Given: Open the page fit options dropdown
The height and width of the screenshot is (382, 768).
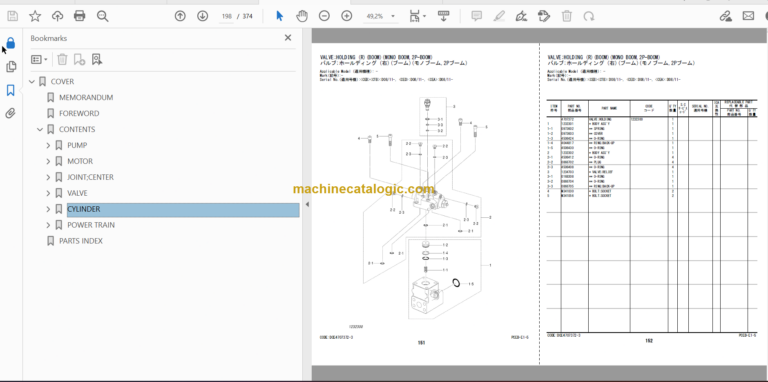Looking at the screenshot, I should (x=417, y=16).
